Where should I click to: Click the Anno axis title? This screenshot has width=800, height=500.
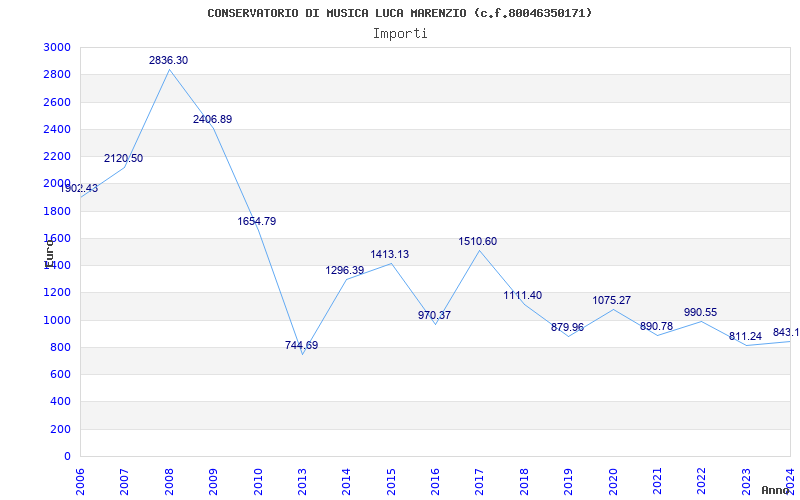pos(775,490)
